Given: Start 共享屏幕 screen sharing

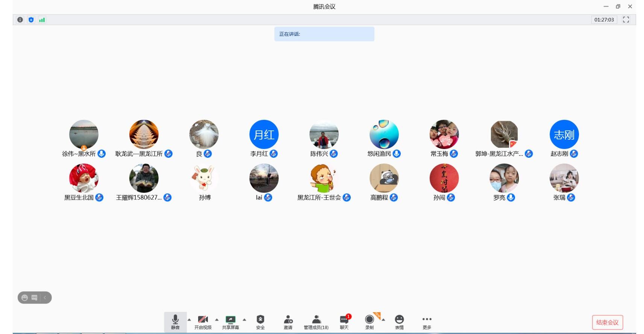Looking at the screenshot, I should (x=230, y=322).
